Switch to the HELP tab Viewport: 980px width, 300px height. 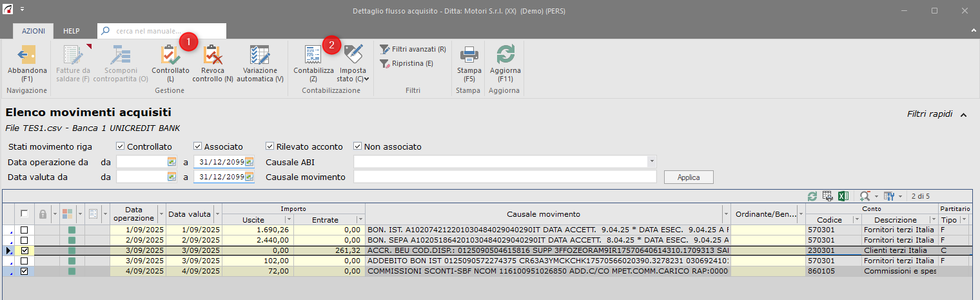tap(71, 31)
